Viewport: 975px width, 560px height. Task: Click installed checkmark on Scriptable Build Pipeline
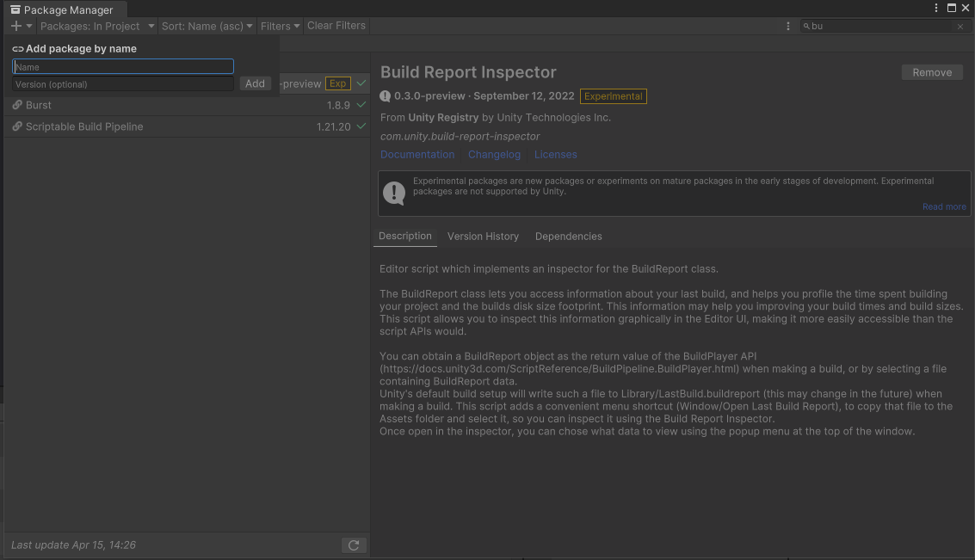pyautogui.click(x=361, y=126)
